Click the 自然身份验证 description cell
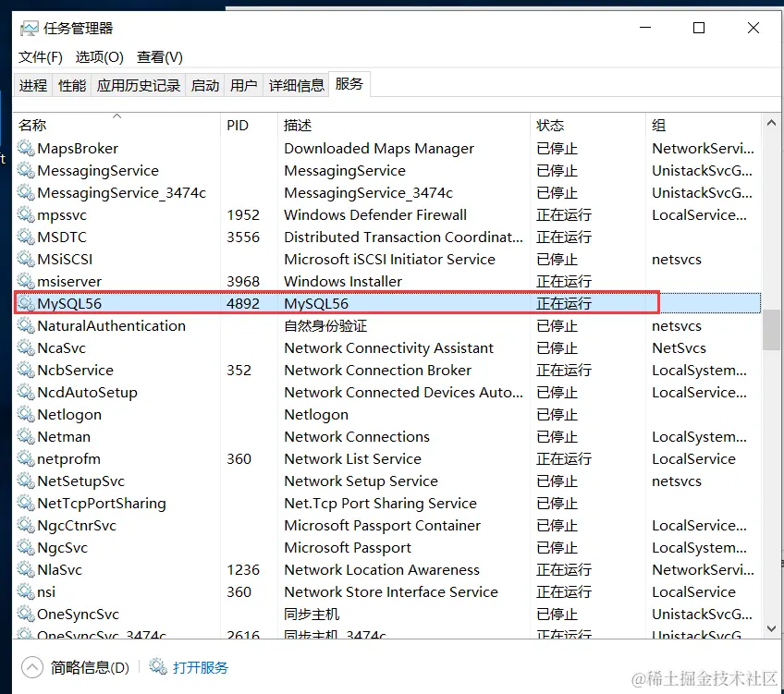Screen dimensions: 784x694 pos(325,326)
